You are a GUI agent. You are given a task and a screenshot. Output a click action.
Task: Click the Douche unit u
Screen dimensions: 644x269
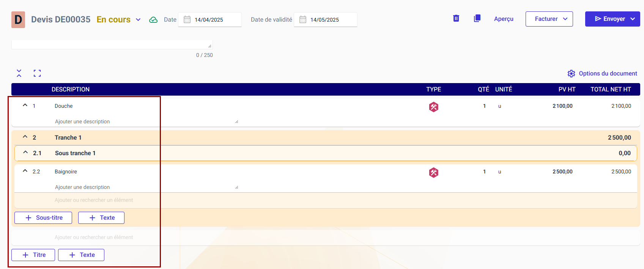pyautogui.click(x=500, y=106)
